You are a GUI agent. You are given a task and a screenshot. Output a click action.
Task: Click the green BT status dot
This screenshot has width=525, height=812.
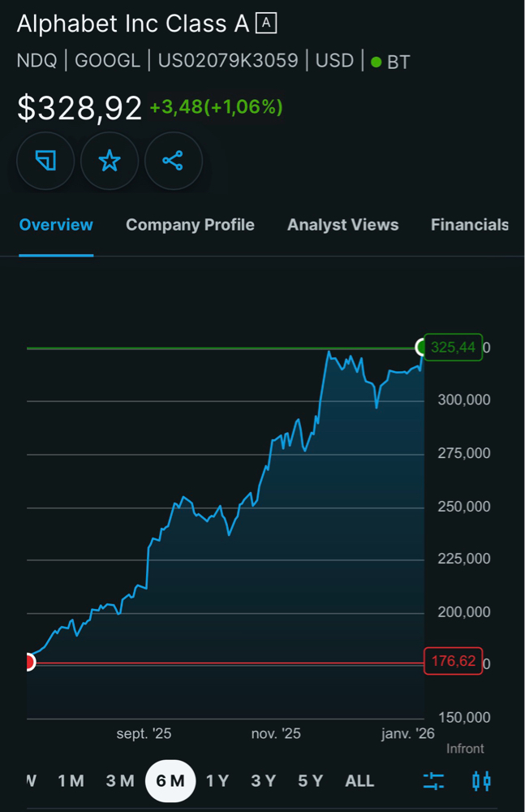coord(376,62)
